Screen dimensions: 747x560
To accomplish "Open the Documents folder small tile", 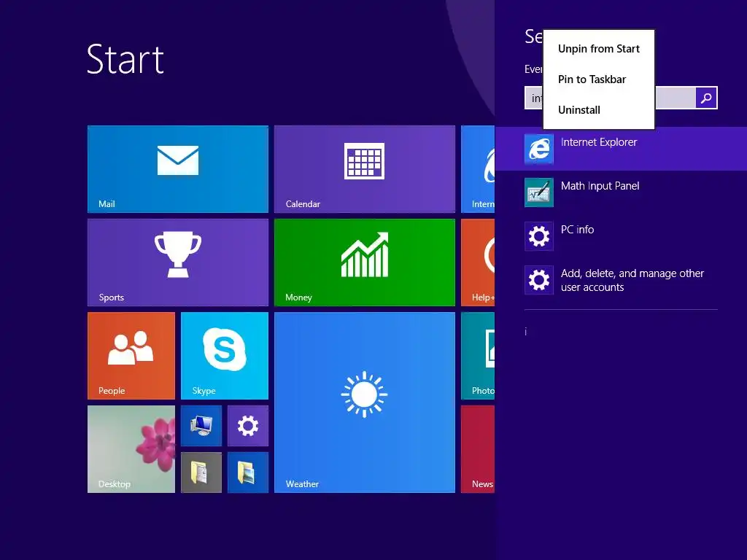I will tap(201, 472).
